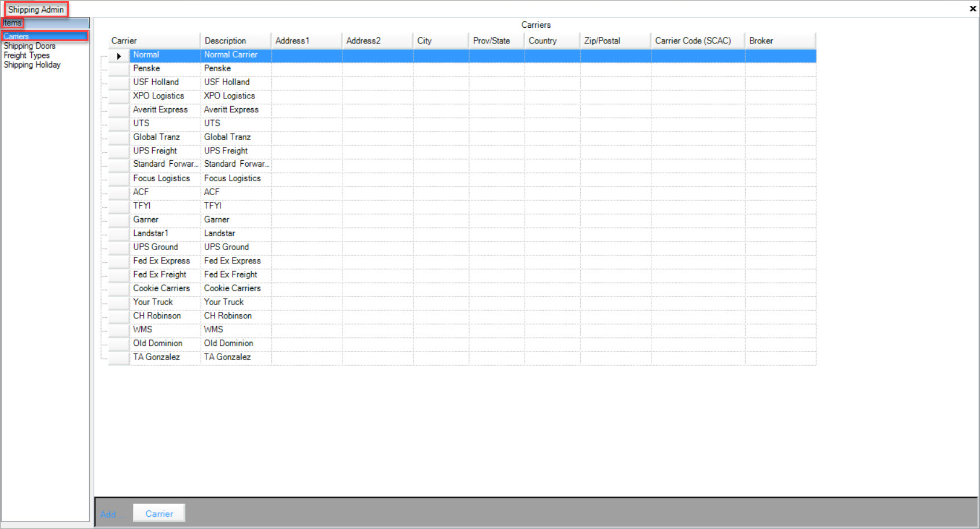Click the Zip/Postal column header
The image size is (980, 529).
coord(616,41)
